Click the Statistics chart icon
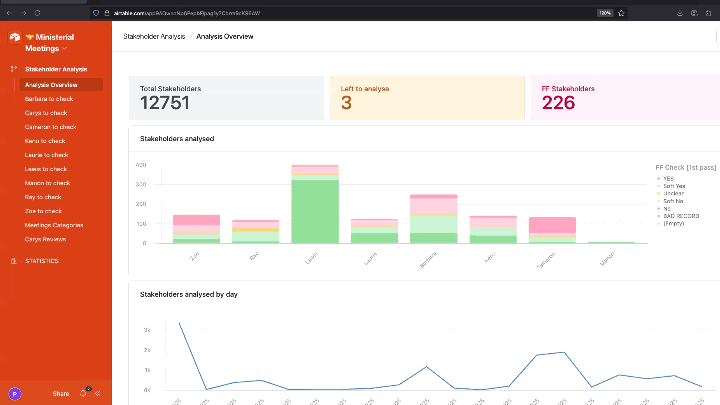 pyautogui.click(x=14, y=261)
